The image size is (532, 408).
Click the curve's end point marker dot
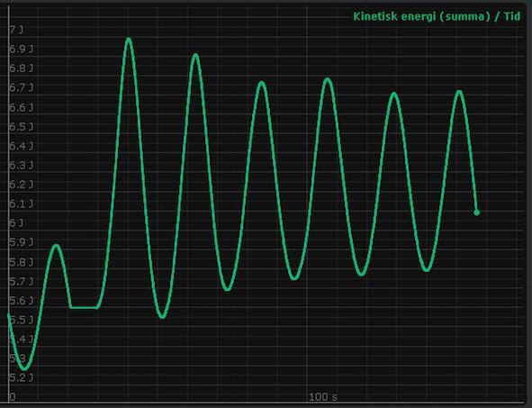pos(477,213)
